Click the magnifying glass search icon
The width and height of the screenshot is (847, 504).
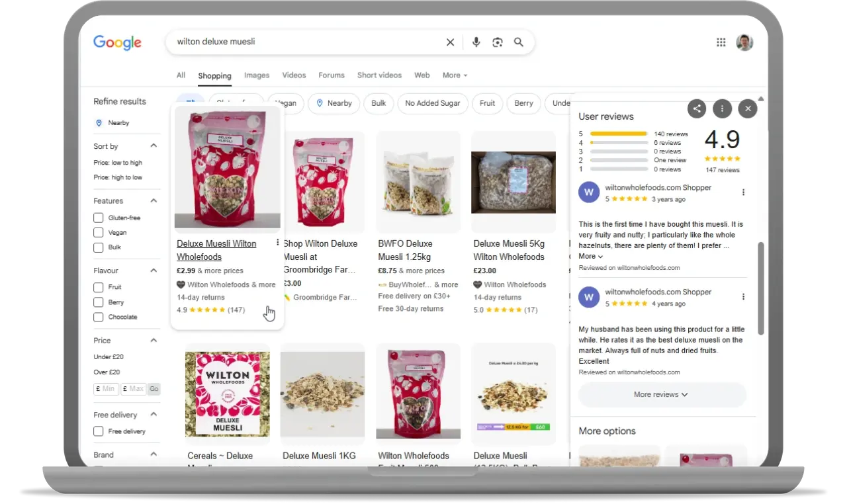pos(519,42)
